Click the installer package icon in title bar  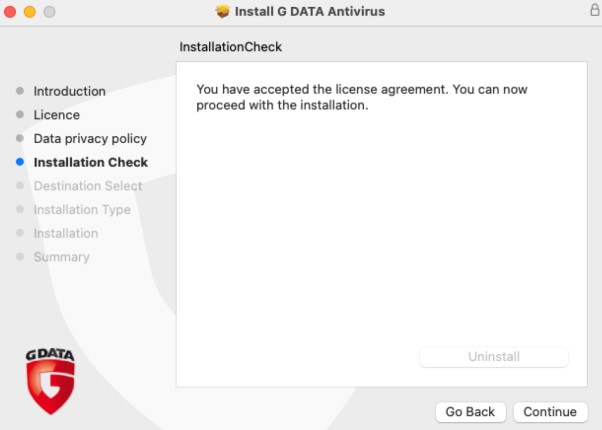tap(222, 11)
